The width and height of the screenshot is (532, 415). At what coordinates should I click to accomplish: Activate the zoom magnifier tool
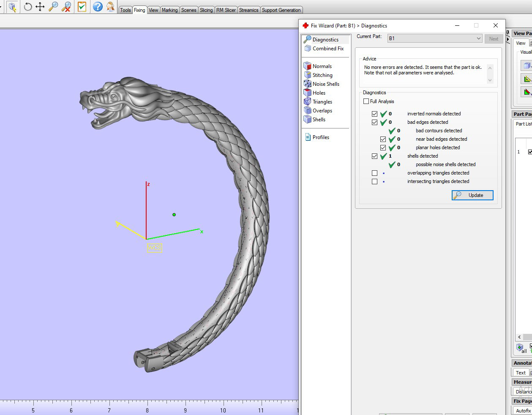53,7
